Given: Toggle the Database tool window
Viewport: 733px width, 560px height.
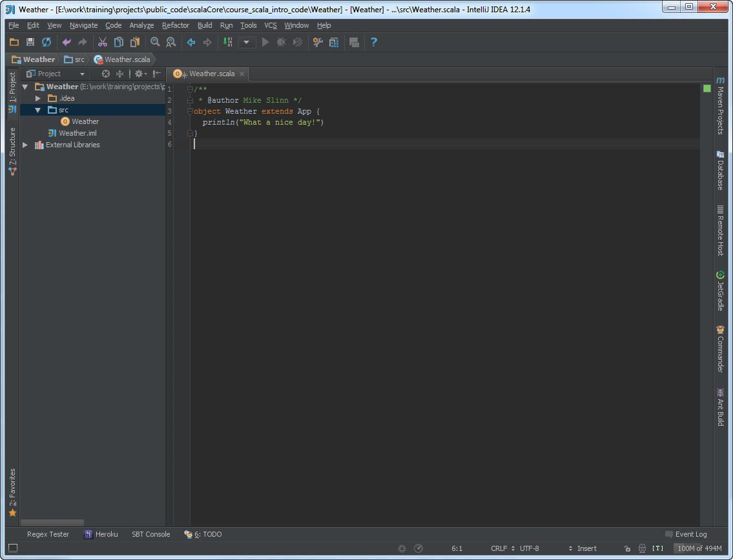Looking at the screenshot, I should [x=720, y=170].
